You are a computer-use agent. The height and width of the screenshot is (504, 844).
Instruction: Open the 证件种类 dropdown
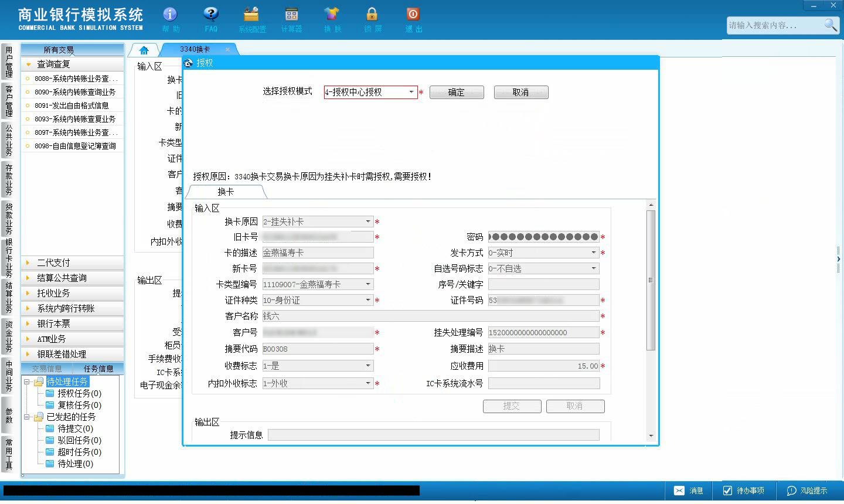tap(368, 300)
